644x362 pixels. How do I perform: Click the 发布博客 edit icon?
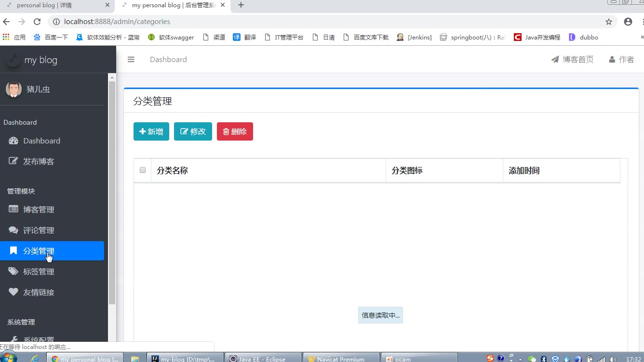13,161
